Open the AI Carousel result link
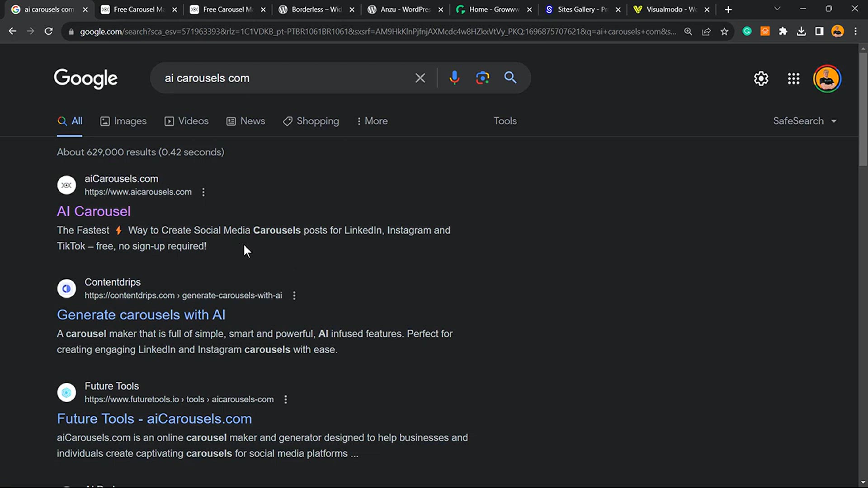The width and height of the screenshot is (868, 488). tap(94, 211)
